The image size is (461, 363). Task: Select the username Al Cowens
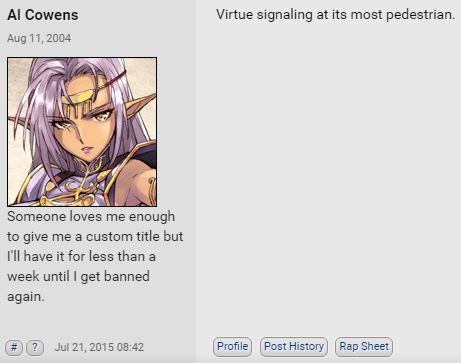click(x=43, y=15)
